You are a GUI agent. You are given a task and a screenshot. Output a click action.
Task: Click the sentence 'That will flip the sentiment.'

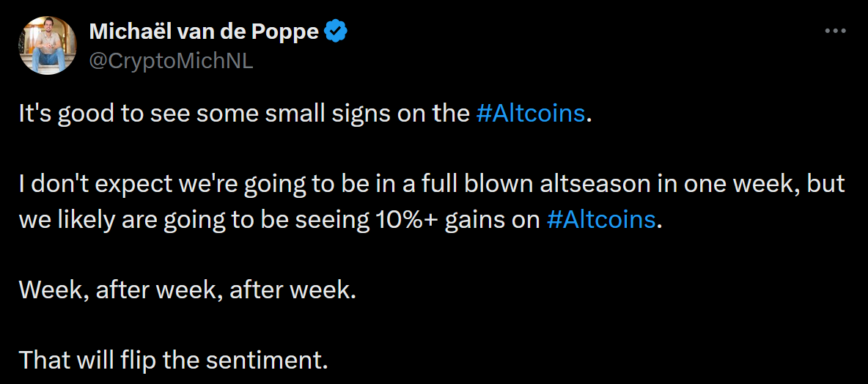(x=173, y=361)
